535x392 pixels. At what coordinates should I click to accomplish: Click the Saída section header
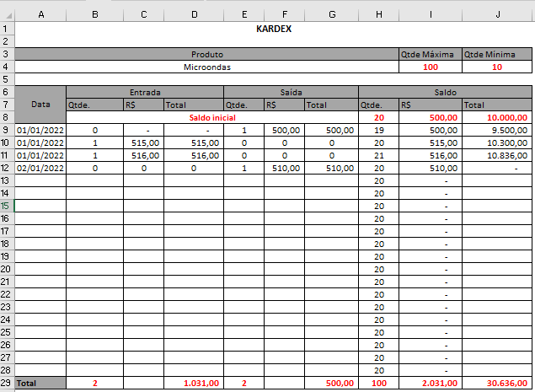(x=291, y=92)
